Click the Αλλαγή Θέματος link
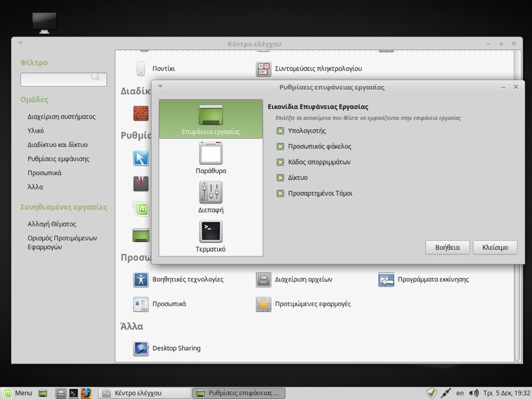This screenshot has height=399, width=532. 52,224
